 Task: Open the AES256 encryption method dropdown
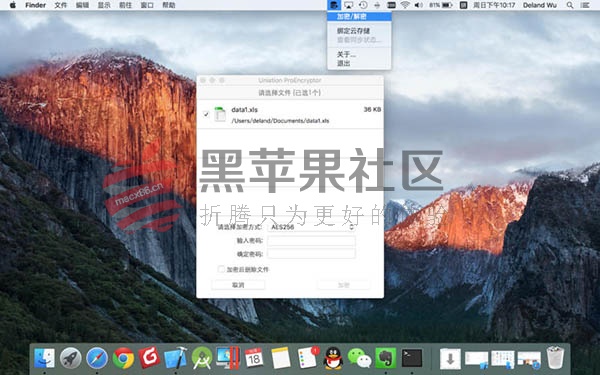click(x=311, y=227)
